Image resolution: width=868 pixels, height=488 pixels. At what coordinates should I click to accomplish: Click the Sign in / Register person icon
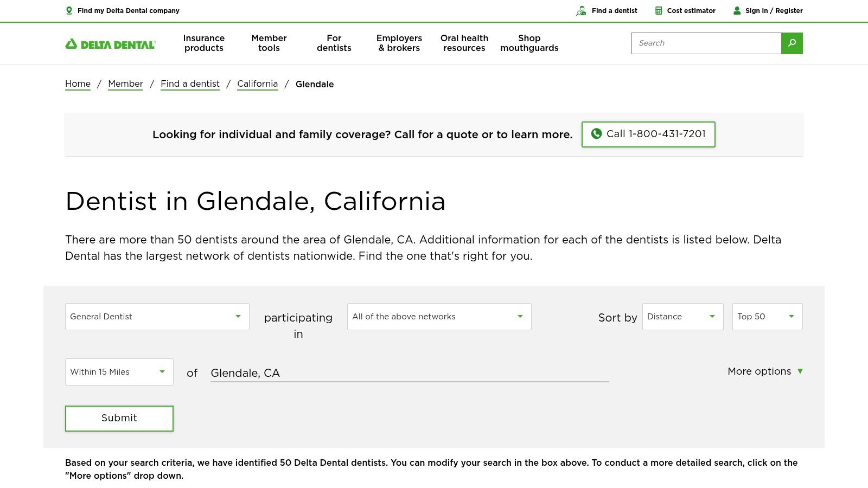pos(737,10)
